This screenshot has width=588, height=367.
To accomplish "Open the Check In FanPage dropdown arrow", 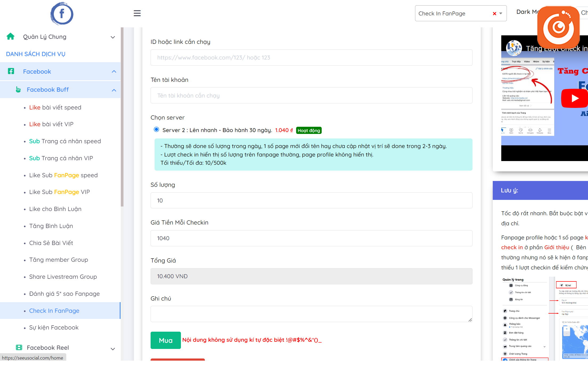I will click(x=501, y=14).
